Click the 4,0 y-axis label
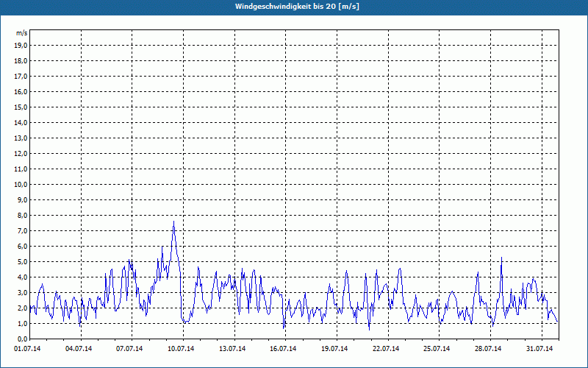588x368 pixels. pos(22,277)
